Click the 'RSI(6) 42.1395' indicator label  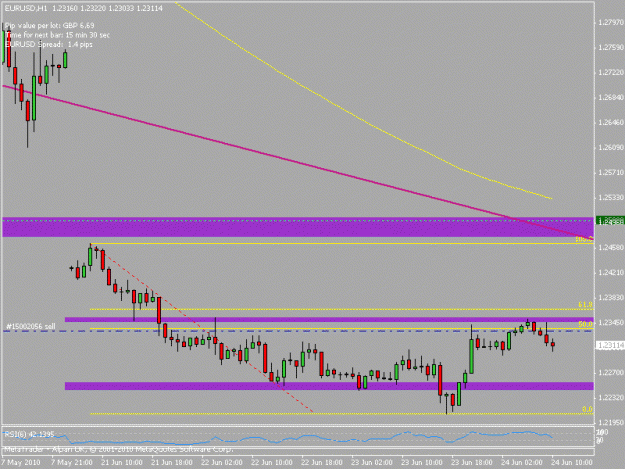(29, 434)
